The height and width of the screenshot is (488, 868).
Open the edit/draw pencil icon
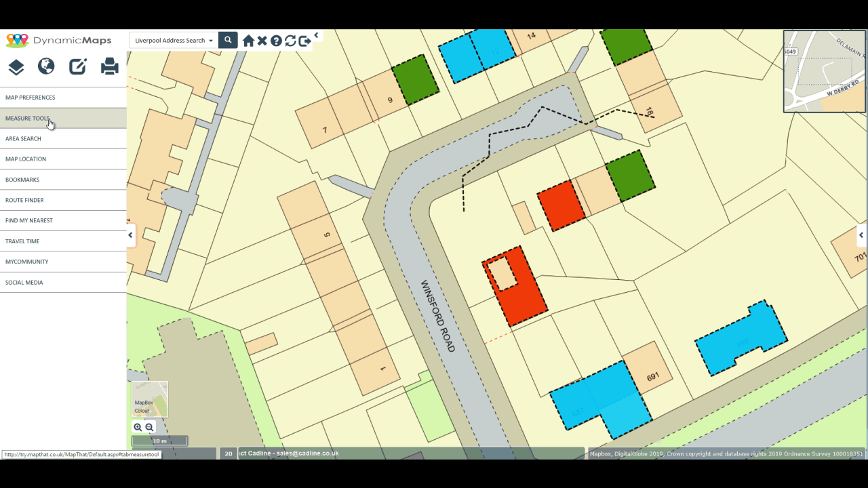click(78, 66)
